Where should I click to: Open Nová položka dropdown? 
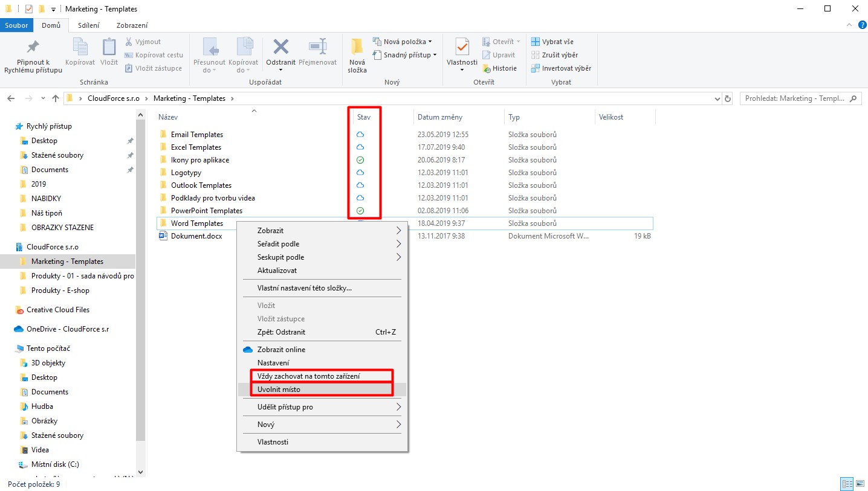pyautogui.click(x=403, y=42)
